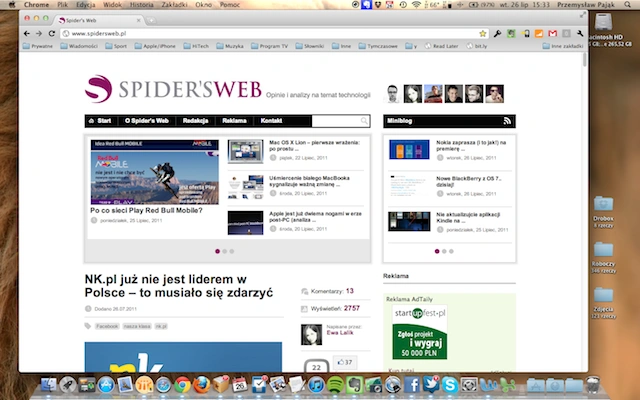Open the Twitter app in the Dock
The image size is (640, 400).
[x=431, y=384]
